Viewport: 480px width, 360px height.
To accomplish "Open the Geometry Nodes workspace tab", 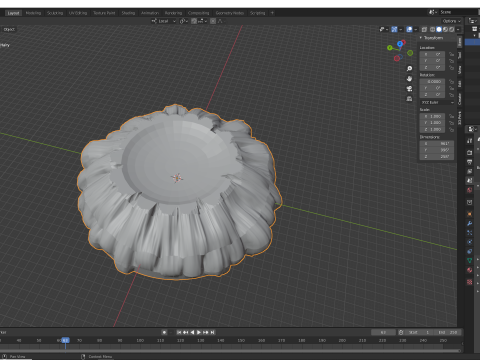I will [230, 13].
